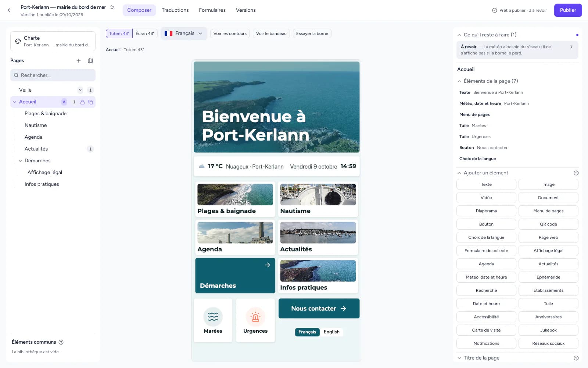Open the site map icon next to Pages

coord(90,61)
